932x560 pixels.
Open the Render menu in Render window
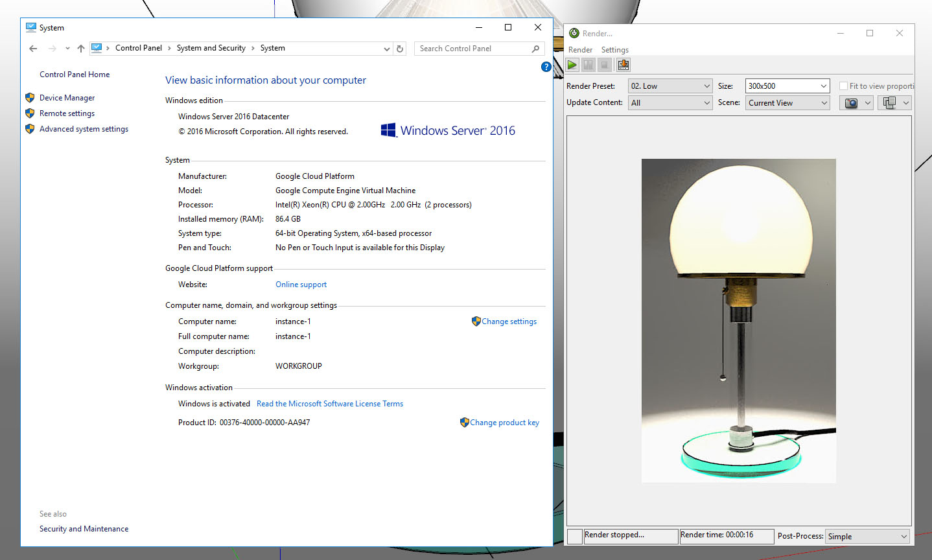580,50
